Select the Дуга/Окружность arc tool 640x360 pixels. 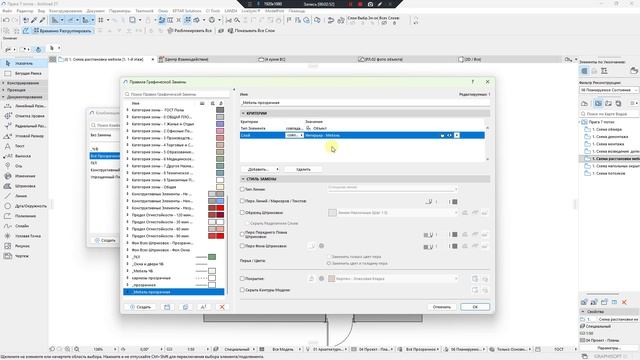tap(24, 206)
